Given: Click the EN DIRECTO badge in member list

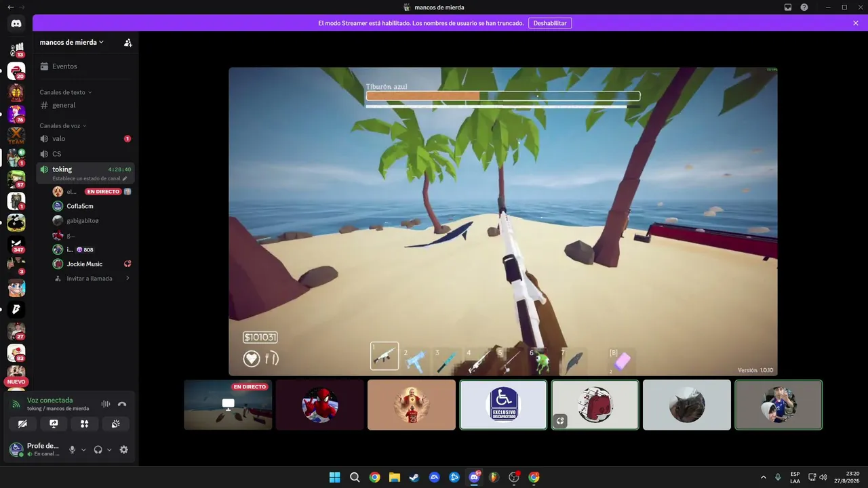Looking at the screenshot, I should [103, 192].
